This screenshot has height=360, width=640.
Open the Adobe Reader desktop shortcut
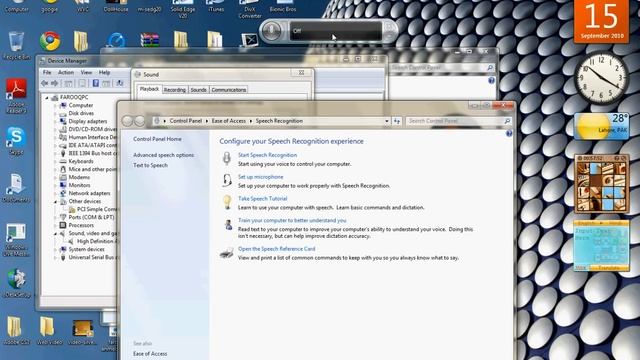tap(16, 96)
